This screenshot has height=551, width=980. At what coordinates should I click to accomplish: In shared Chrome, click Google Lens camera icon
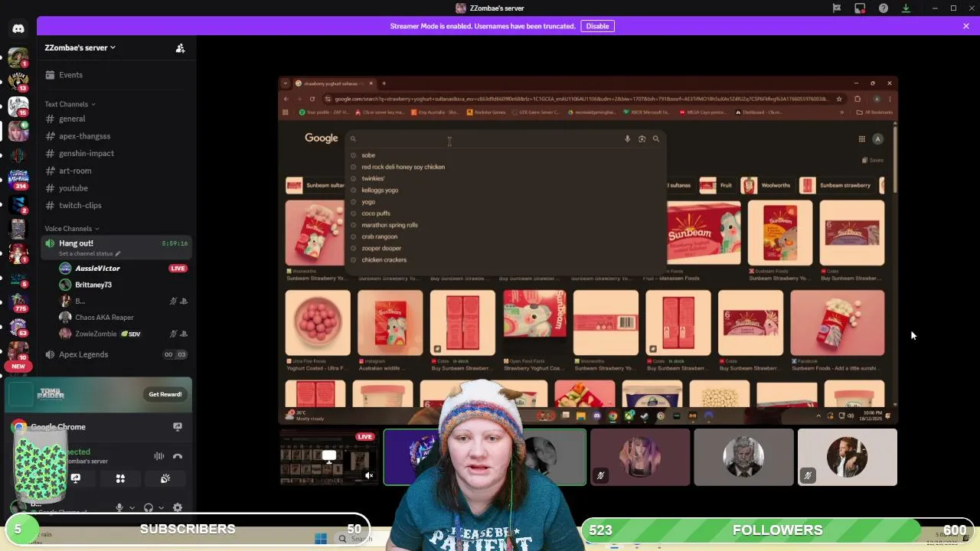[x=642, y=139]
